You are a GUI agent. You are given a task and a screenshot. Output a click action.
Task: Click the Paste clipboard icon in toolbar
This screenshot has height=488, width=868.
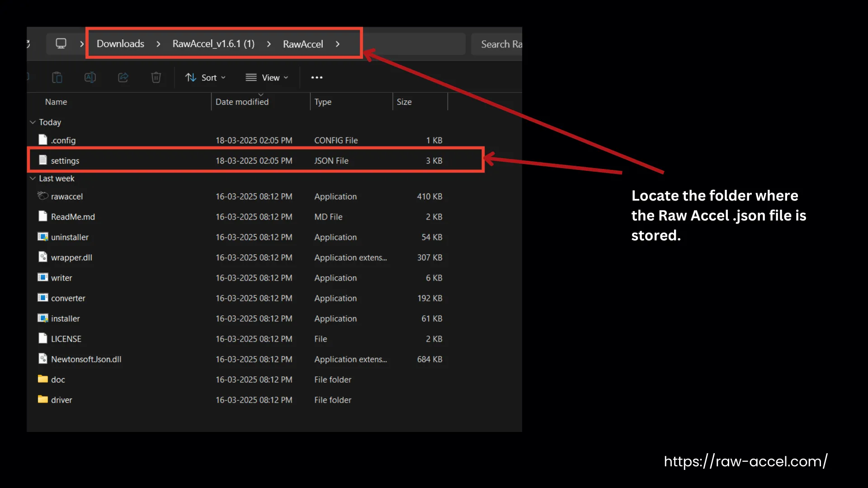[x=57, y=78]
